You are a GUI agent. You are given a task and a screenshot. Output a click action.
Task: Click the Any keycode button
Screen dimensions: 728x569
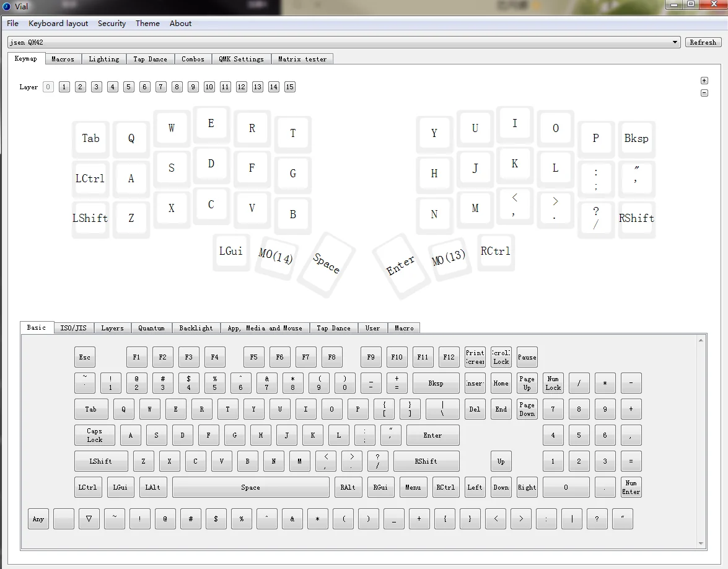tap(38, 519)
